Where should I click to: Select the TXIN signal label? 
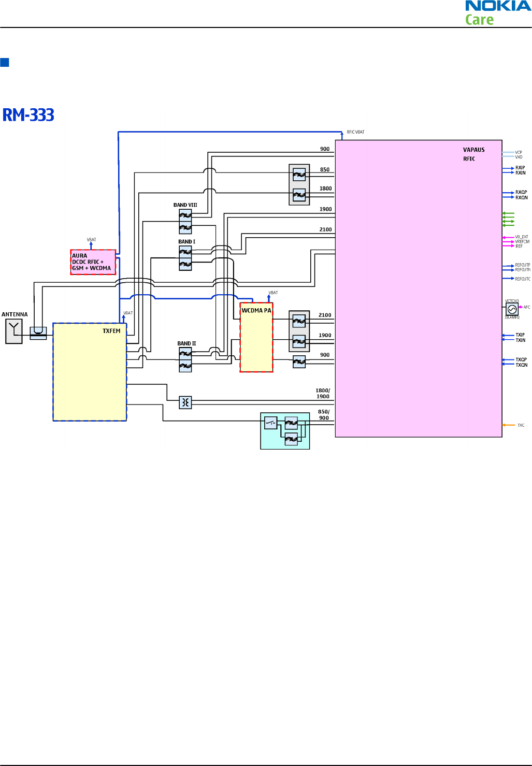tap(520, 340)
